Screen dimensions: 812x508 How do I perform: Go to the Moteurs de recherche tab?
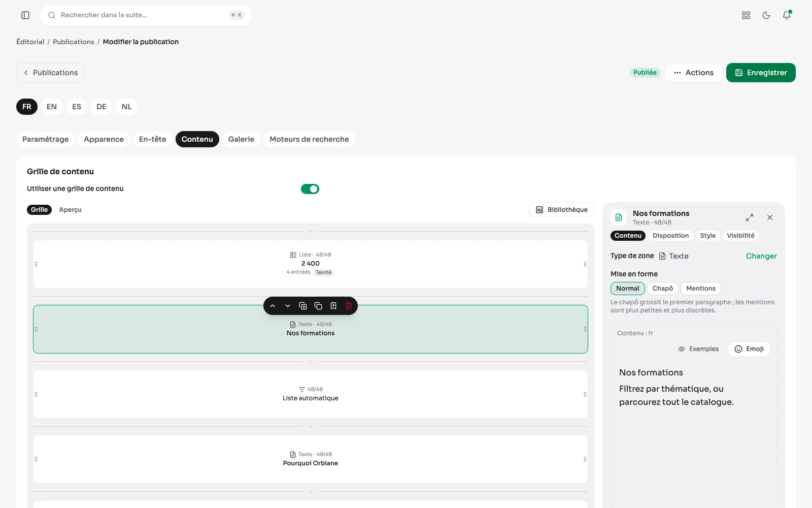click(x=309, y=139)
